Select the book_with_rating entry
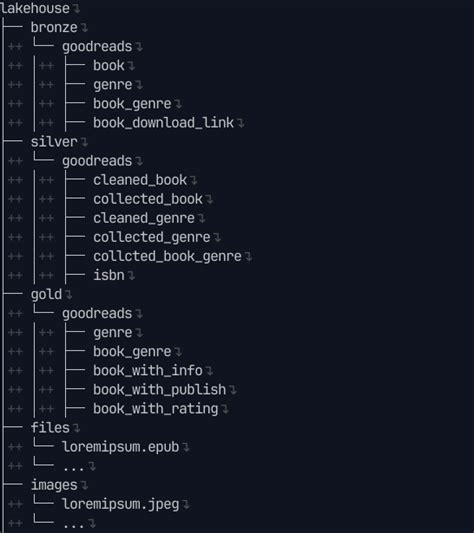The height and width of the screenshot is (533, 474). coord(156,409)
